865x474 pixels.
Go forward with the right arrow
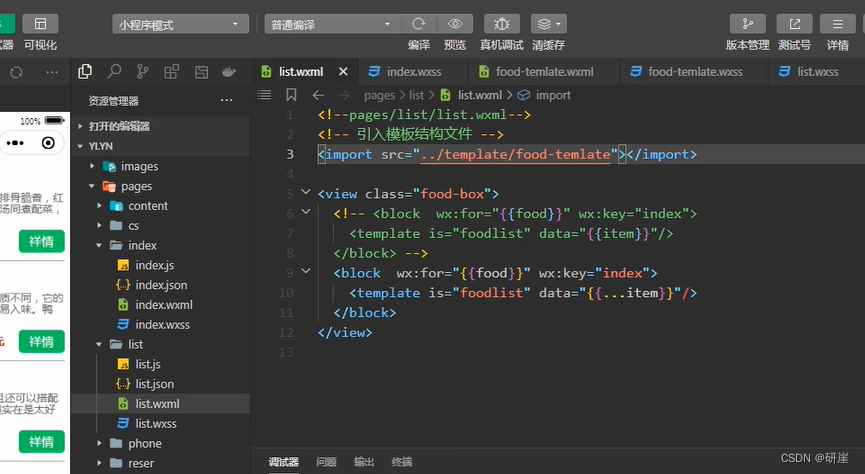pyautogui.click(x=343, y=95)
